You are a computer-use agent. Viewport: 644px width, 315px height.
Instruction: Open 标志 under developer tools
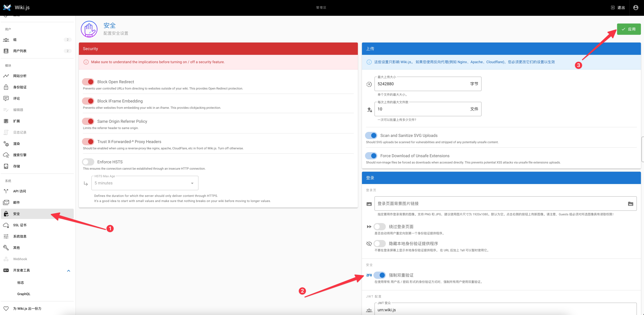click(x=37, y=283)
